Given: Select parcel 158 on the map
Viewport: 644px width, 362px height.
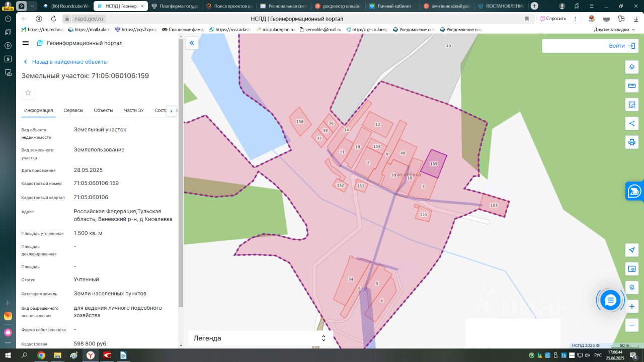Looking at the screenshot, I should 300,122.
